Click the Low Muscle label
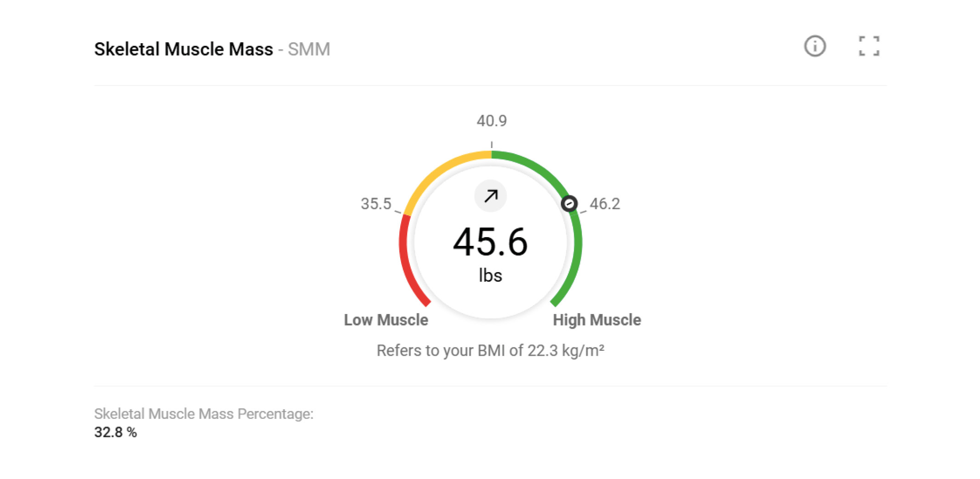 386,320
